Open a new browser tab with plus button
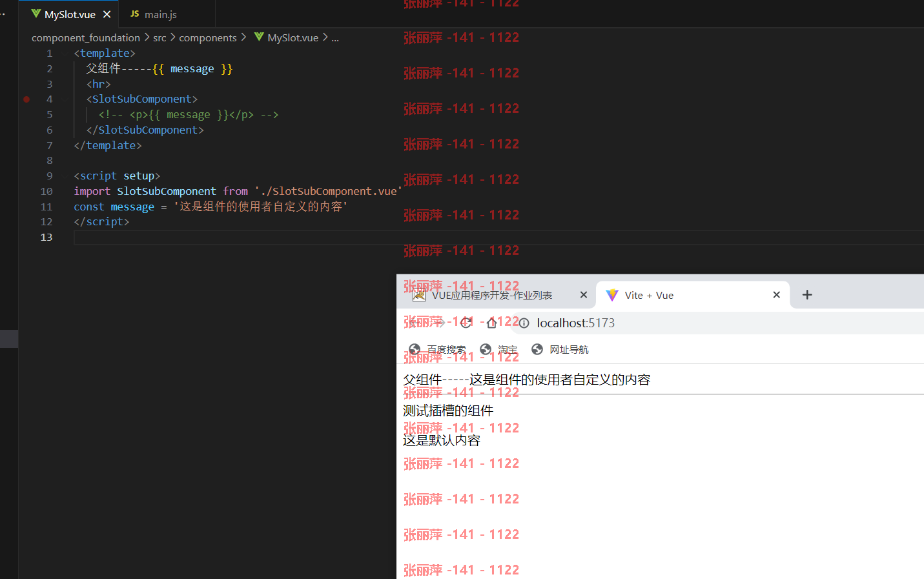 click(x=807, y=295)
